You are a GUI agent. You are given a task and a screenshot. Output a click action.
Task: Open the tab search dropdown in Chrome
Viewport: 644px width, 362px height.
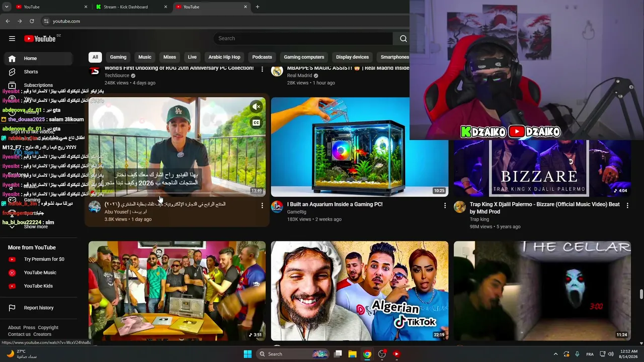(7, 7)
